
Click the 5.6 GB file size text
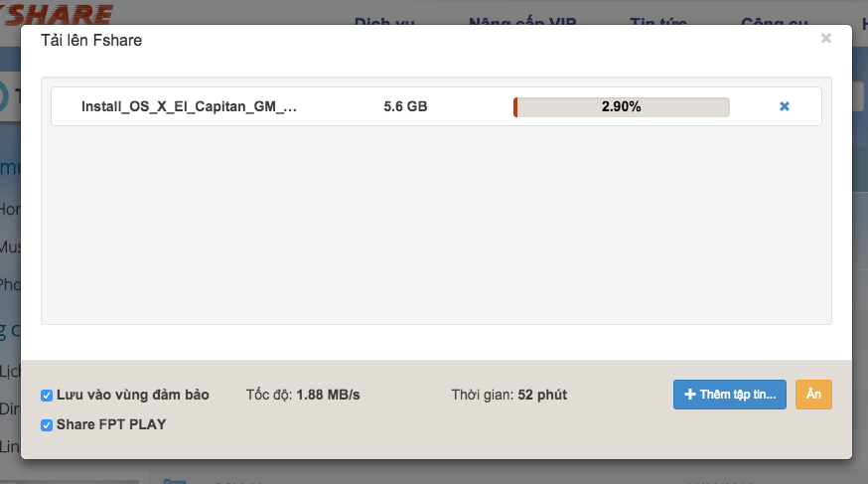(x=405, y=106)
